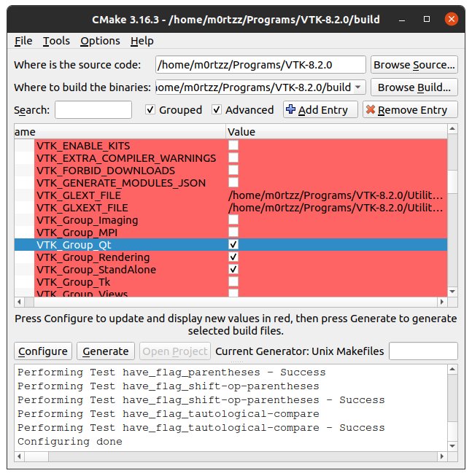The height and width of the screenshot is (476, 472).
Task: Click the source code path field
Action: tap(260, 65)
